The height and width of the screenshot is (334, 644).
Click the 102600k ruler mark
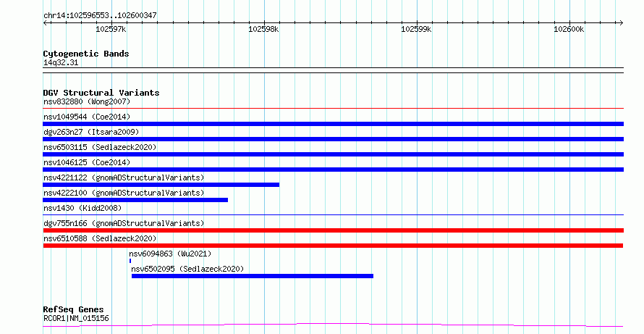pos(569,29)
